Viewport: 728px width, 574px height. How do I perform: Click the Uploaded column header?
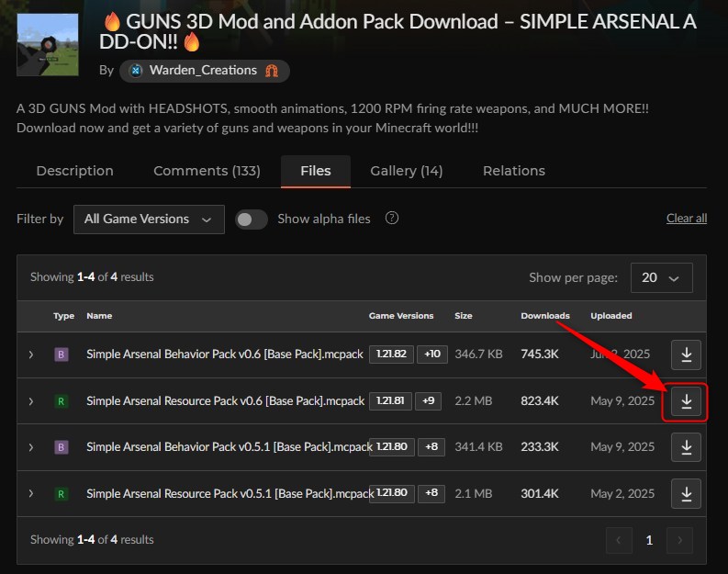(x=611, y=316)
